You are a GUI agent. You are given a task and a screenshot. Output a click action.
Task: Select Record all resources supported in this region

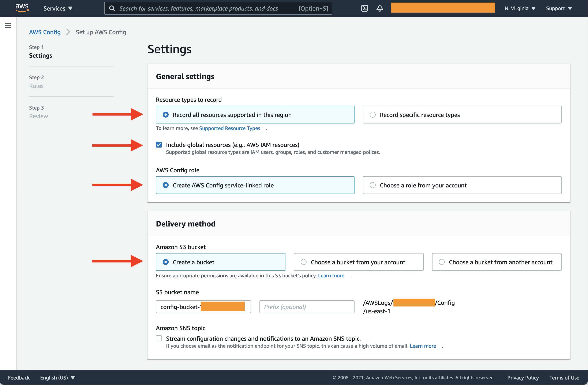click(255, 115)
